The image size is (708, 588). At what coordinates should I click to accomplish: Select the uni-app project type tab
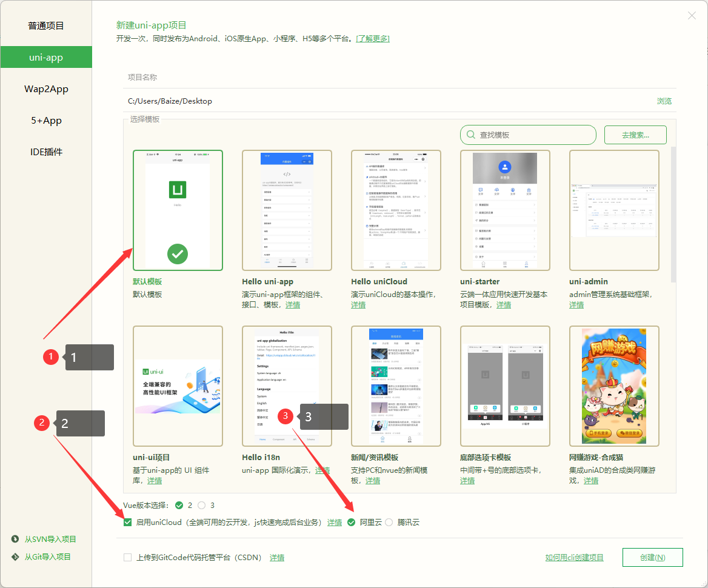[x=46, y=58]
